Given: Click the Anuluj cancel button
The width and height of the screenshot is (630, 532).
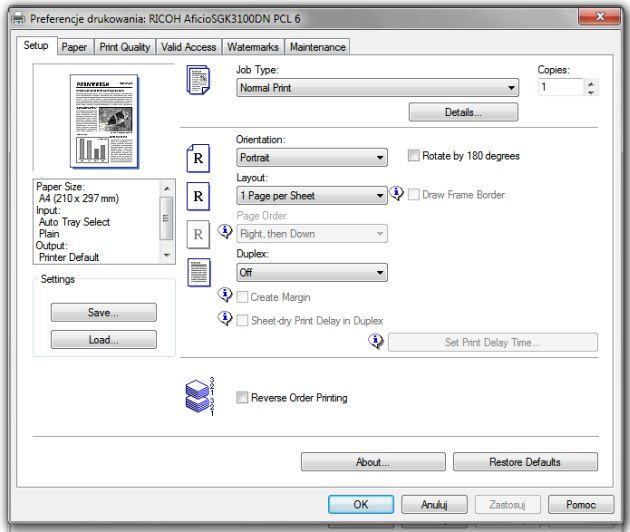Looking at the screenshot, I should pyautogui.click(x=434, y=504).
